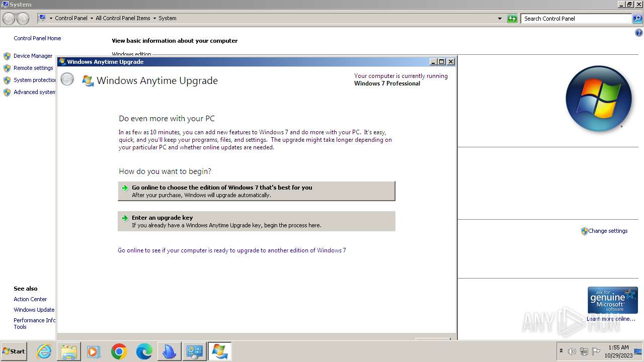Open Windows Update link
This screenshot has width=644, height=362.
pyautogui.click(x=34, y=310)
